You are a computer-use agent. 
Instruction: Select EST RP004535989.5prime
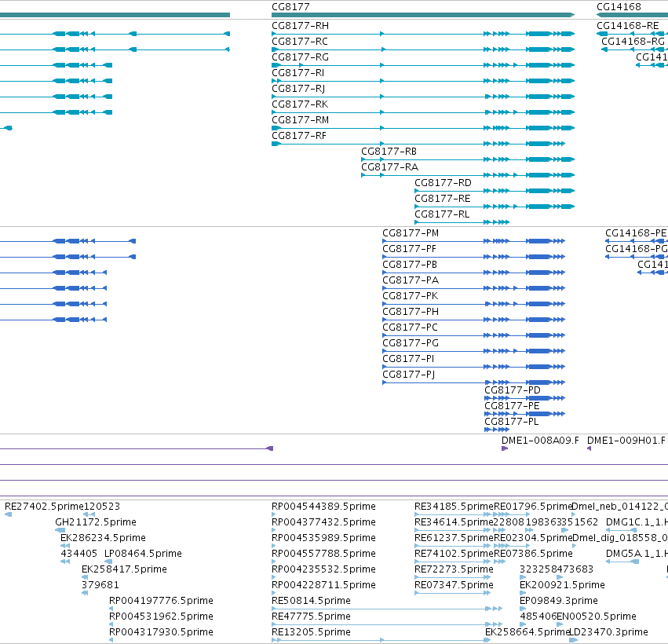point(323,538)
